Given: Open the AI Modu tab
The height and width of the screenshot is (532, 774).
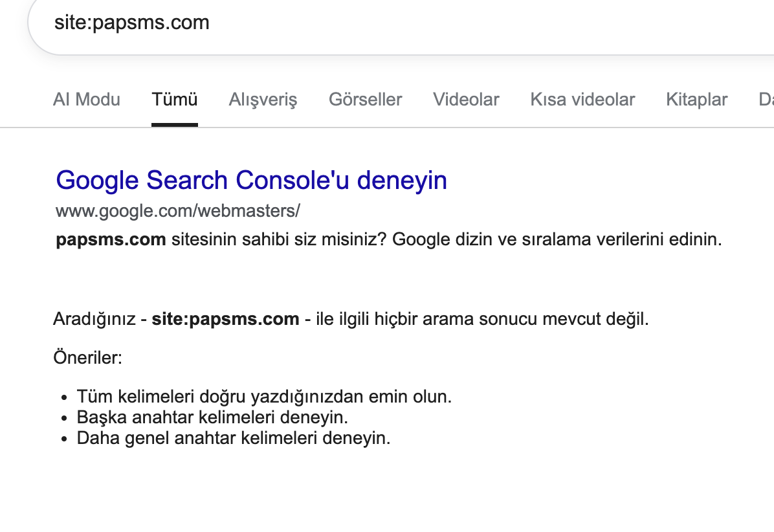Looking at the screenshot, I should pos(86,99).
